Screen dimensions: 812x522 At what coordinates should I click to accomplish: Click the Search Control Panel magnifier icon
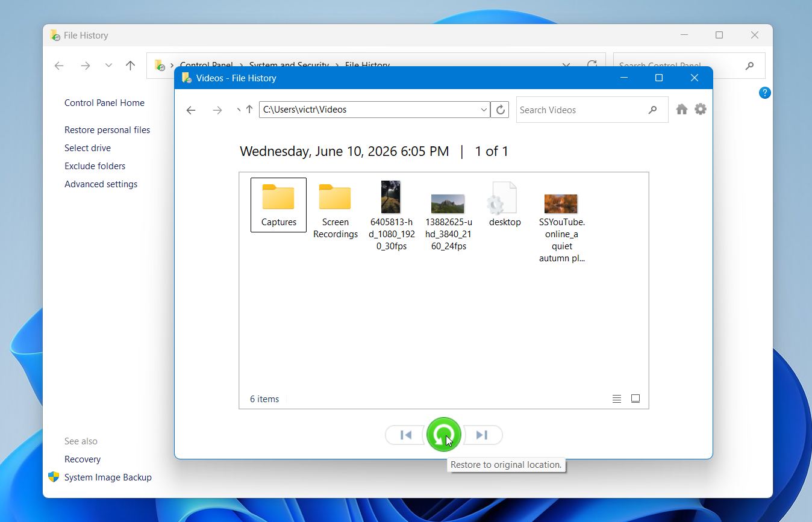click(x=749, y=66)
